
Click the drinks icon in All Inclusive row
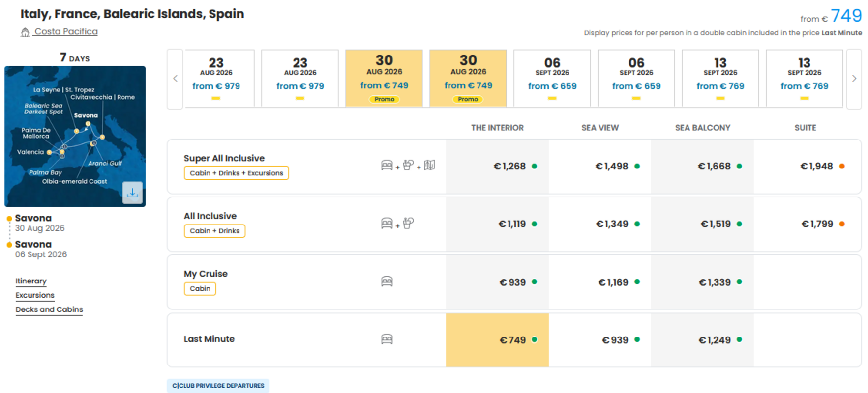pos(408,223)
